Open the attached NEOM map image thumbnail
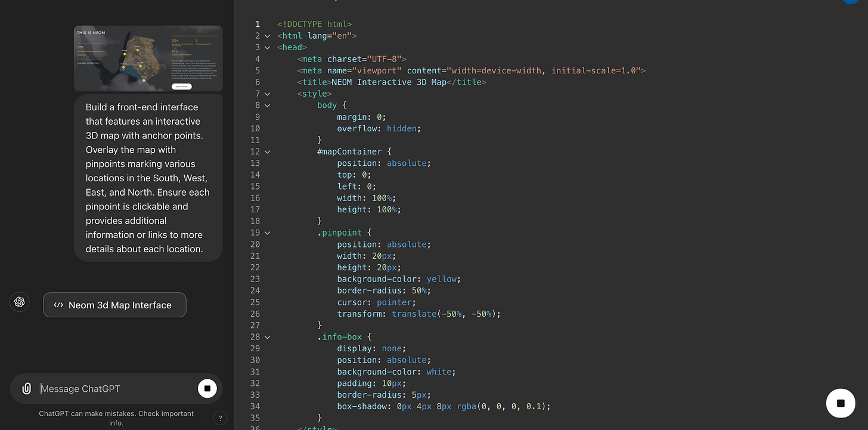The height and width of the screenshot is (430, 868). pos(148,58)
